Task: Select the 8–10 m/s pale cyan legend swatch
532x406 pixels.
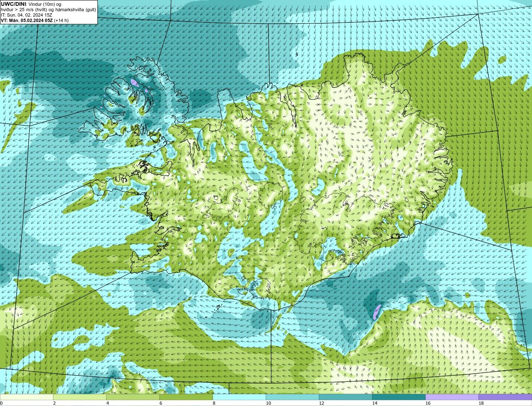Action: click(239, 397)
